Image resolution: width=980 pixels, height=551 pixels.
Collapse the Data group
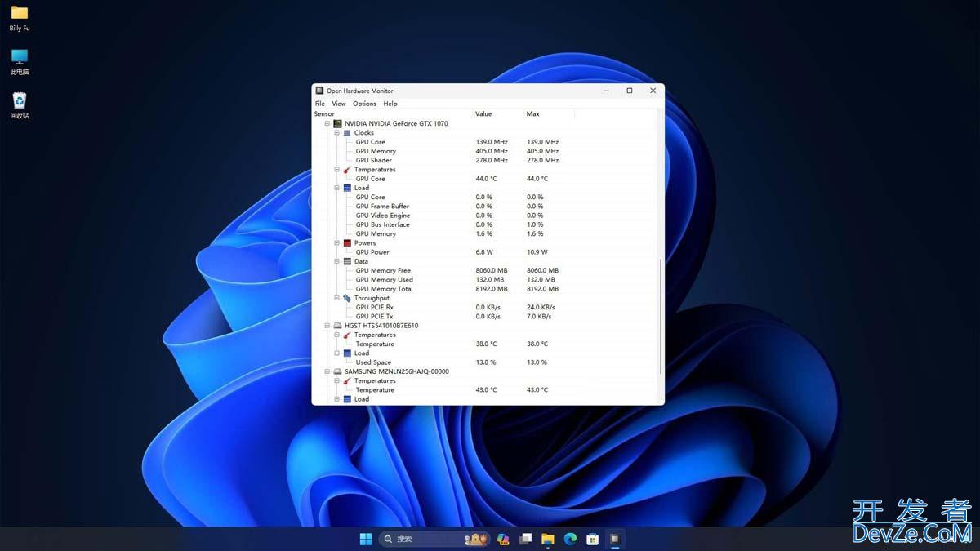coord(336,261)
